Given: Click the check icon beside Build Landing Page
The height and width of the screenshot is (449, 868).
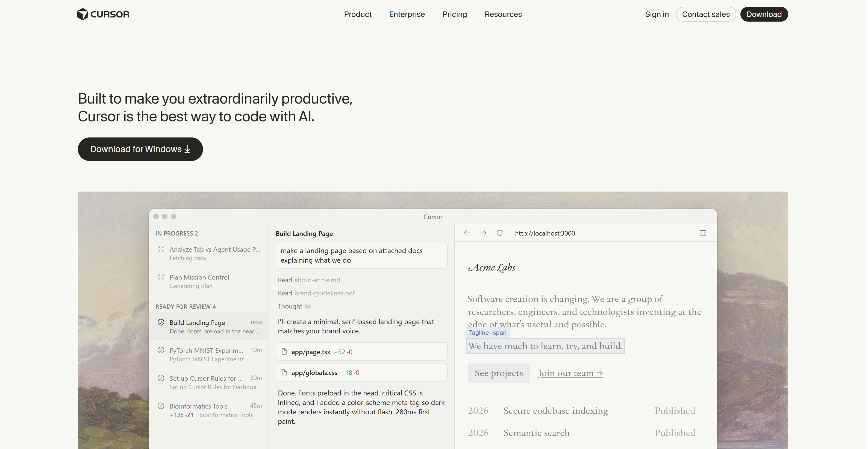Looking at the screenshot, I should [161, 322].
